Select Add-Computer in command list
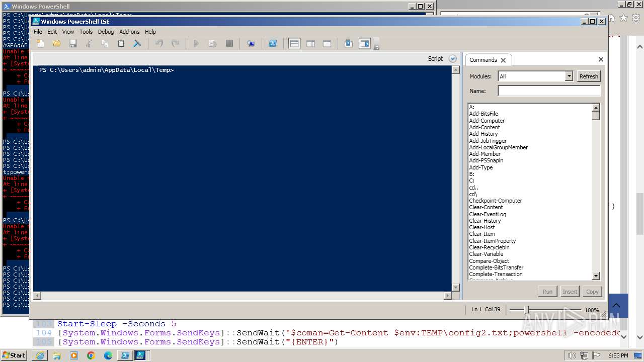The height and width of the screenshot is (362, 644). click(487, 121)
